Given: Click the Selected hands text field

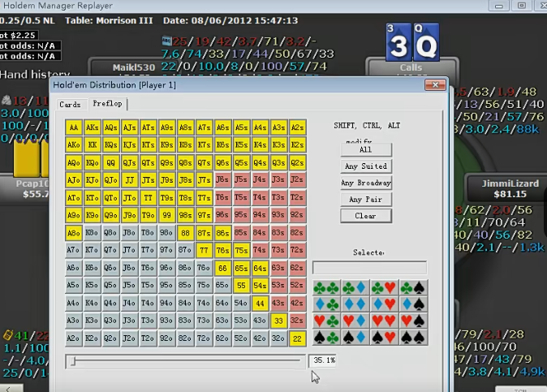Looking at the screenshot, I should point(369,268).
